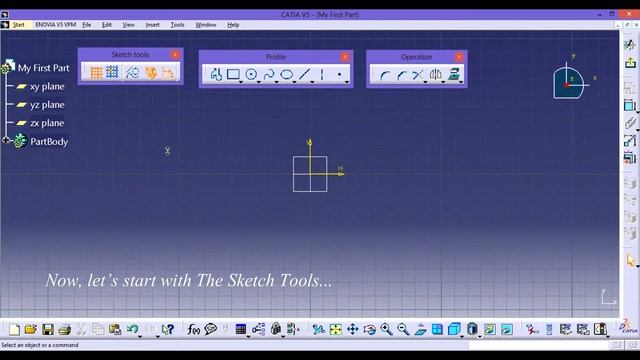Open the Spline tool dropdown arrow
Image resolution: width=640 pixels, height=360 pixels.
pos(277,82)
